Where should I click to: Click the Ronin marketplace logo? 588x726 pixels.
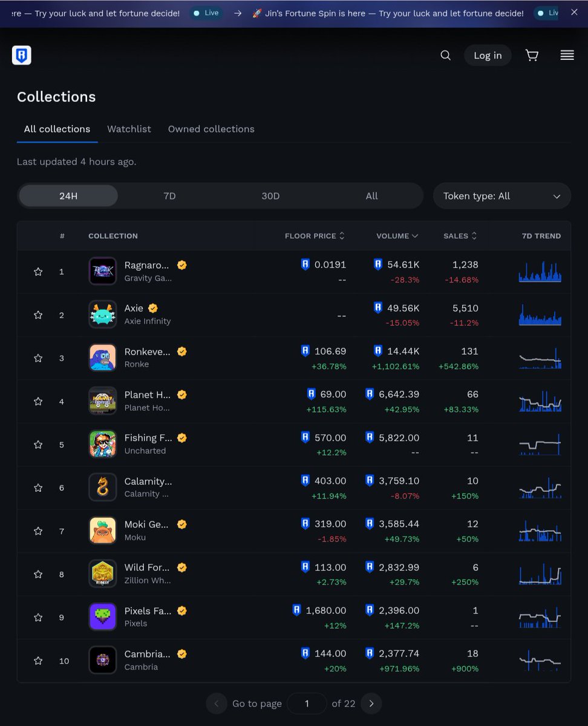[22, 56]
